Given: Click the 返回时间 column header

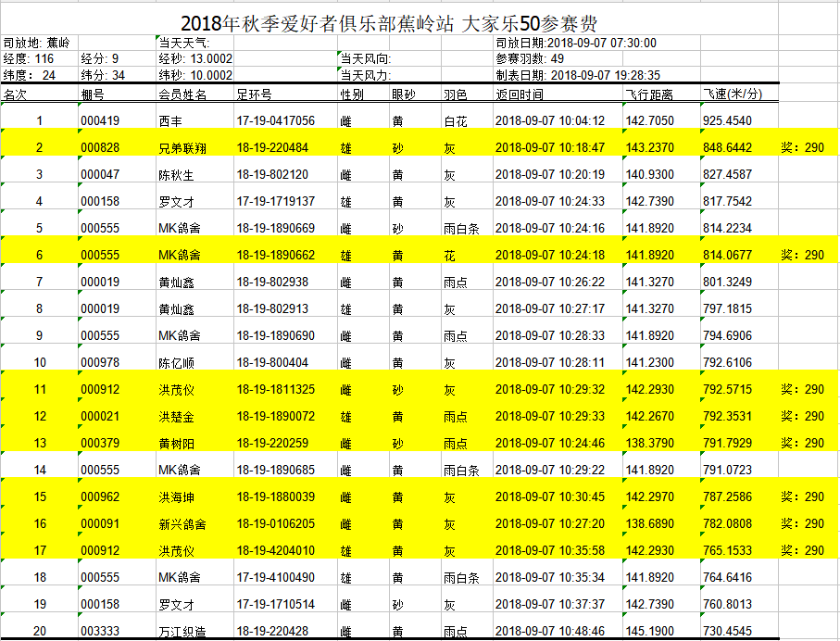Looking at the screenshot, I should [520, 94].
